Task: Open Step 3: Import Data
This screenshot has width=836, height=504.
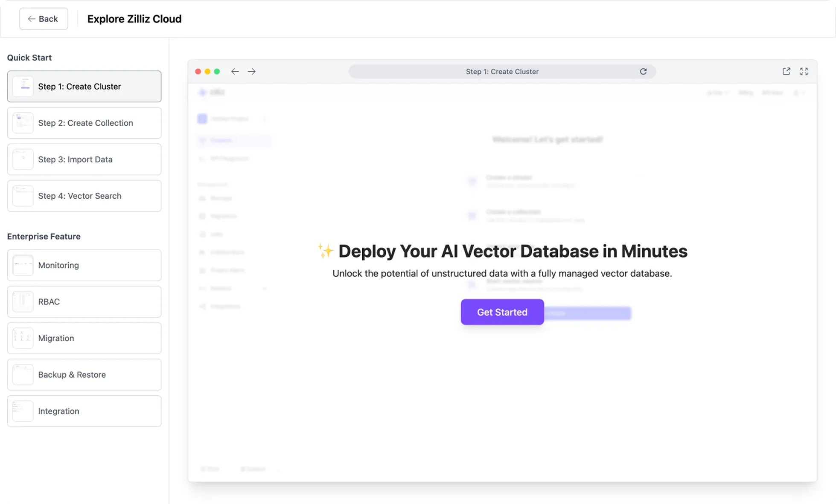Action: (x=84, y=159)
